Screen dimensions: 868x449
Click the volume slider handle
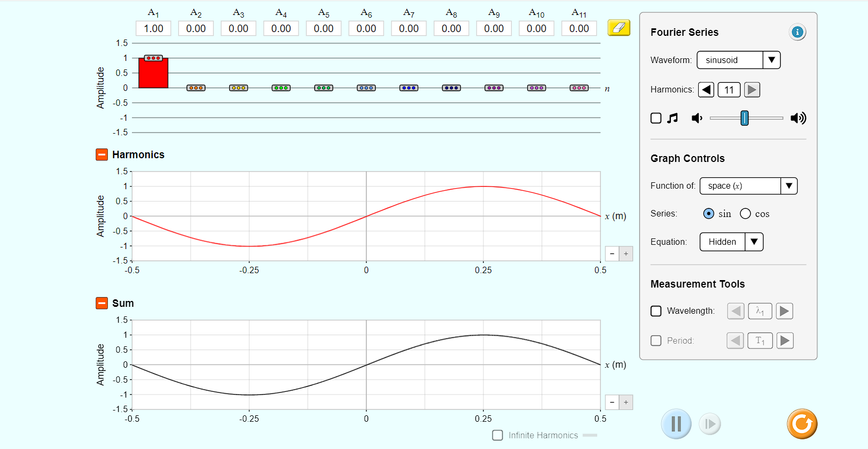point(744,118)
